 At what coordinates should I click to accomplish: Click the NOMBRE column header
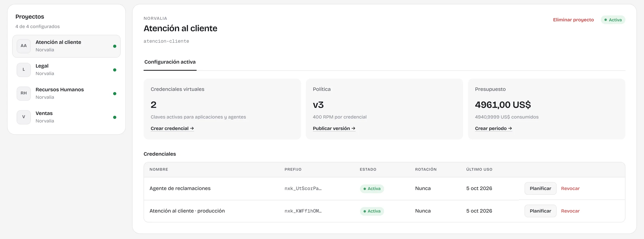point(159,170)
